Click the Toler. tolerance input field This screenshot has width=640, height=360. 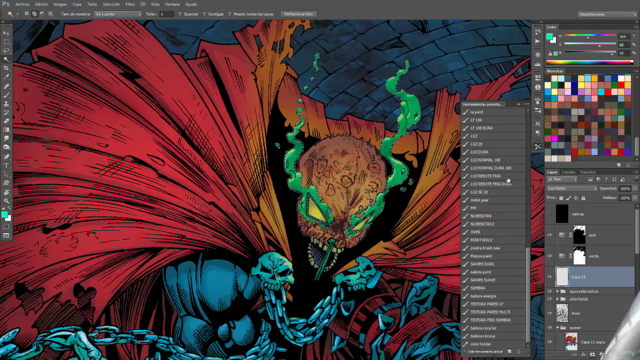(166, 14)
